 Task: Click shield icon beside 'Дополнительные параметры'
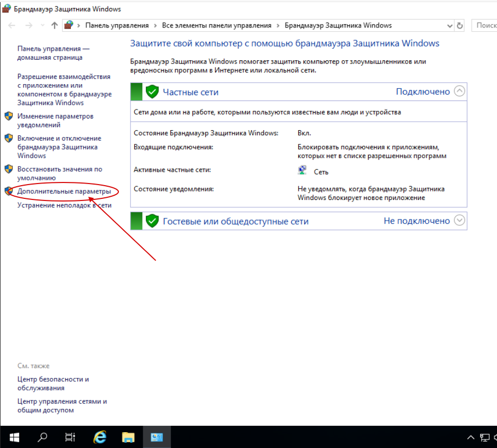coord(9,191)
